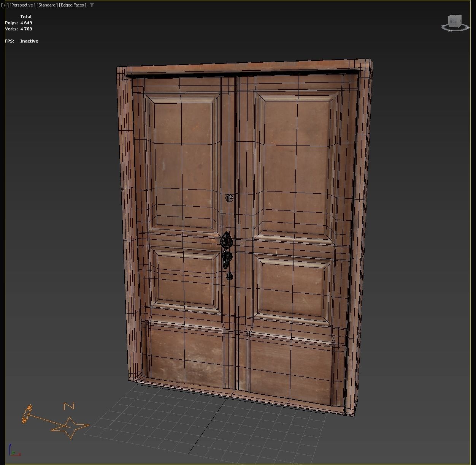Click the ViewCube compass ring

point(455,28)
